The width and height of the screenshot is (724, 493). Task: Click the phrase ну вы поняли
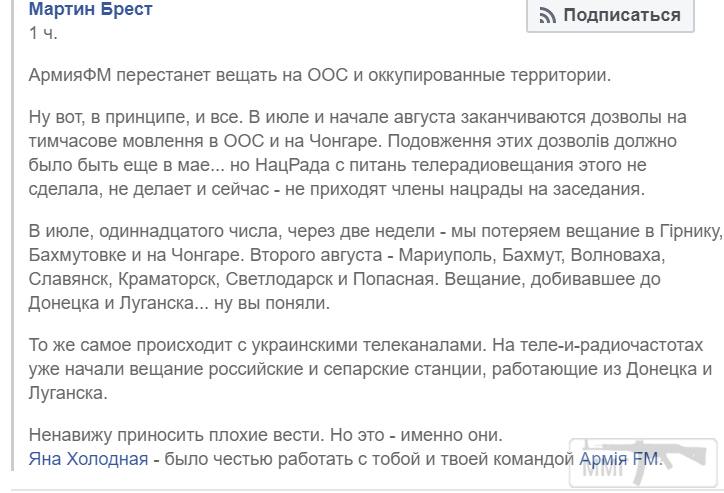coord(272,303)
